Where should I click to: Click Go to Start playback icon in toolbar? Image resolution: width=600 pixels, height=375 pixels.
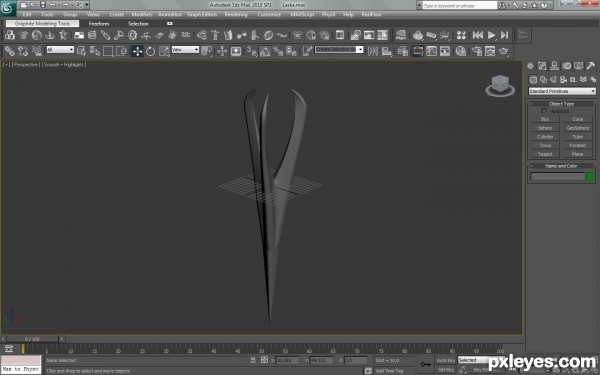pyautogui.click(x=478, y=35)
